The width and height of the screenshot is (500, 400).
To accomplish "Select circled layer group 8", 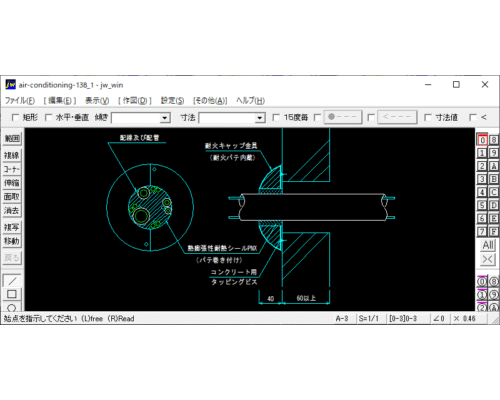I will [x=494, y=282].
